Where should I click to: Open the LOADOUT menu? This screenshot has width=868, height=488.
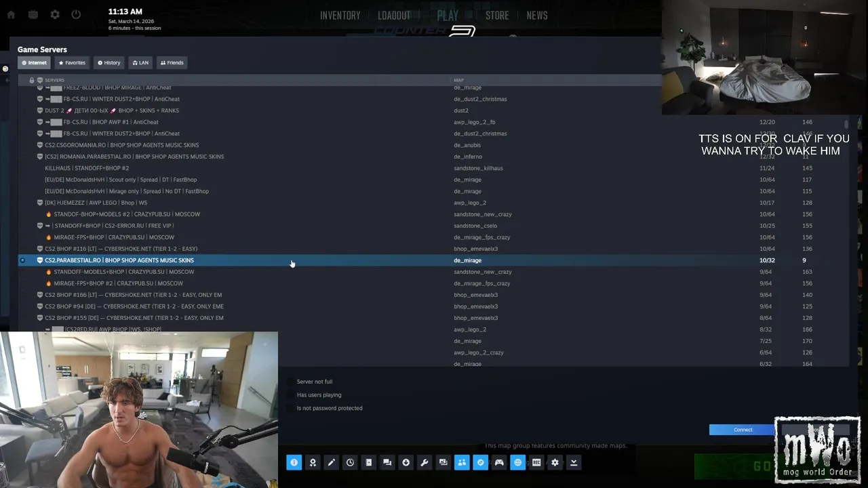tap(394, 16)
